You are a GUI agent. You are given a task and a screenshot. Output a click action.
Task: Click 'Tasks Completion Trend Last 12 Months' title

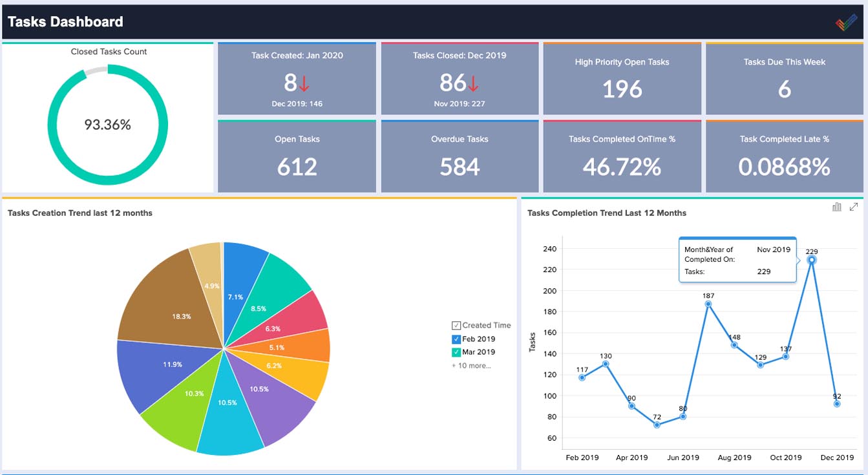tap(607, 213)
